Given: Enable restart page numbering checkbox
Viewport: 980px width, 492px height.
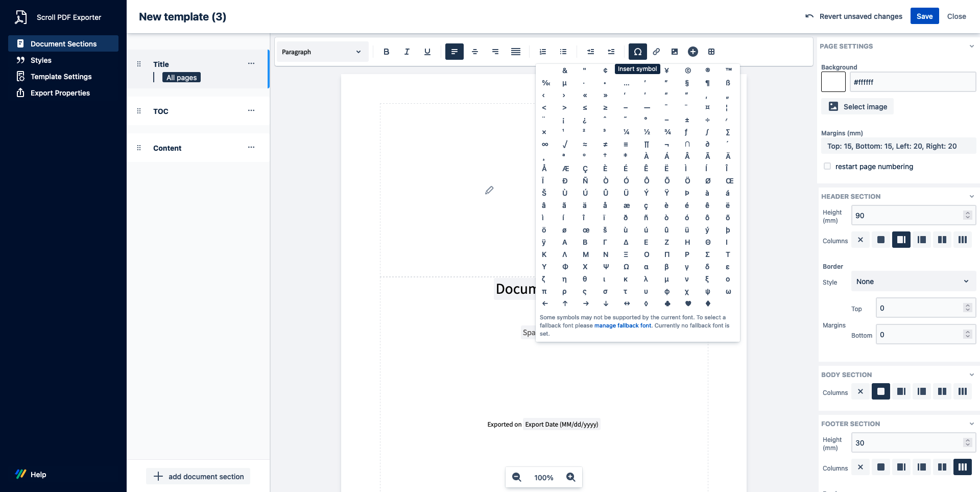Looking at the screenshot, I should (827, 167).
